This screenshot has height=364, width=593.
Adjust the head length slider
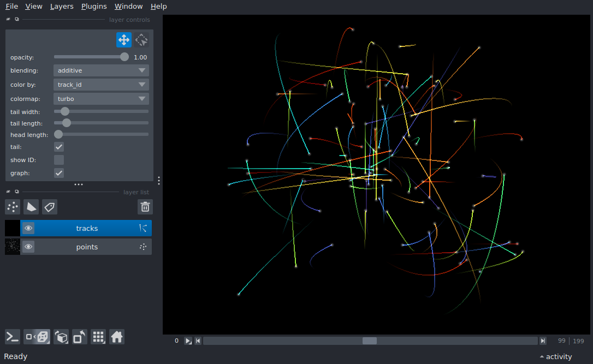click(101, 134)
